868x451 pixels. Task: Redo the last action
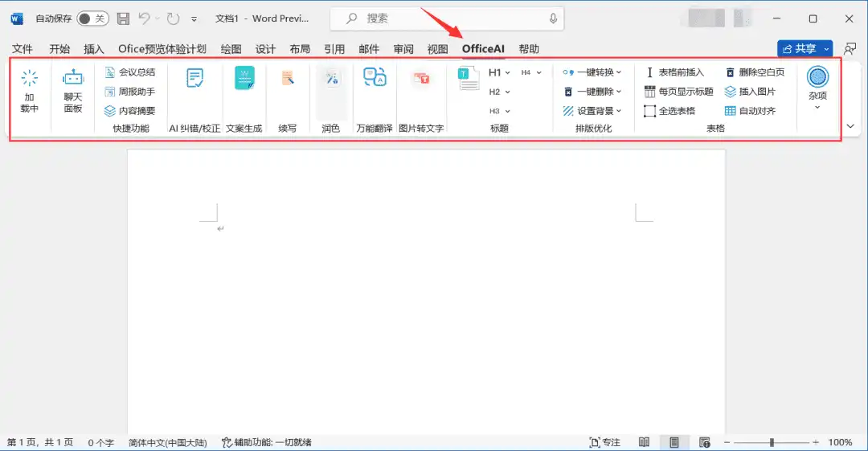174,18
